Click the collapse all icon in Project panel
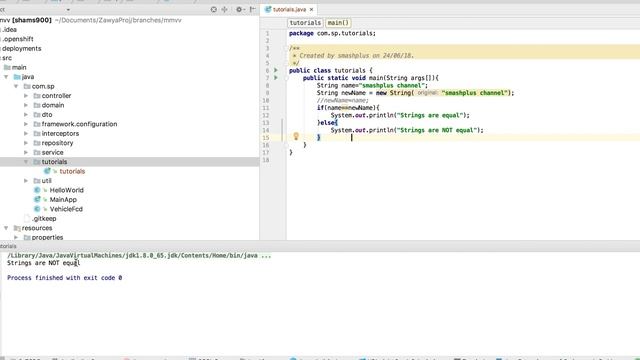This screenshot has width=640, height=360. [x=224, y=9]
